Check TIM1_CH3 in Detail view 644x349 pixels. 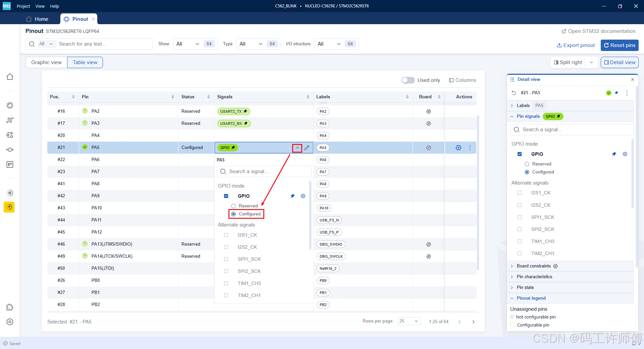click(x=520, y=241)
